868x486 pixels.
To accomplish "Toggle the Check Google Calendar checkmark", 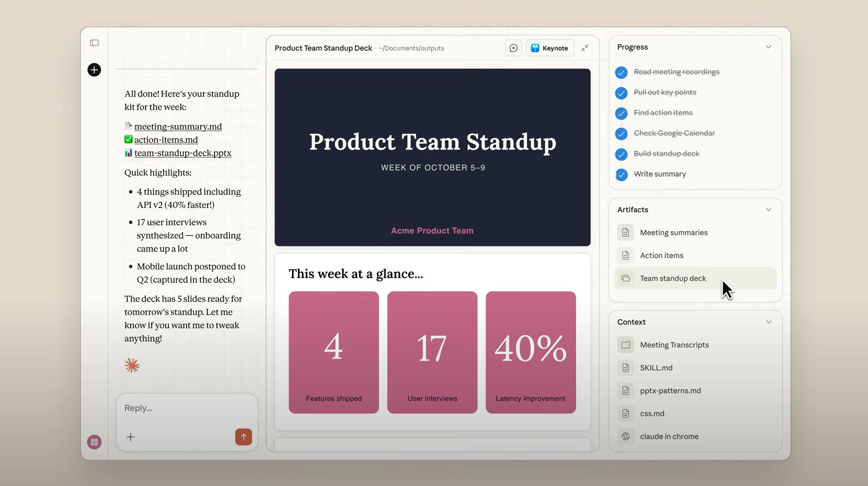I will pos(621,134).
